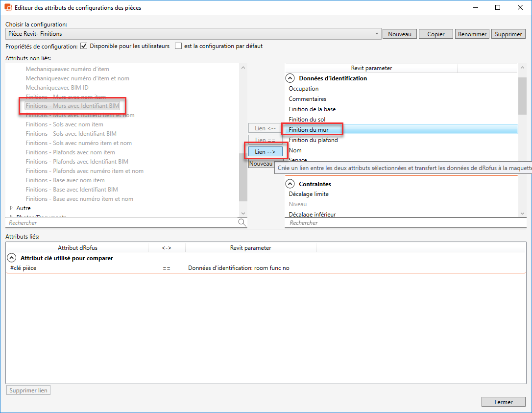Toggle Disponible pour les utilisateurs checkbox
The height and width of the screenshot is (413, 532).
click(84, 46)
